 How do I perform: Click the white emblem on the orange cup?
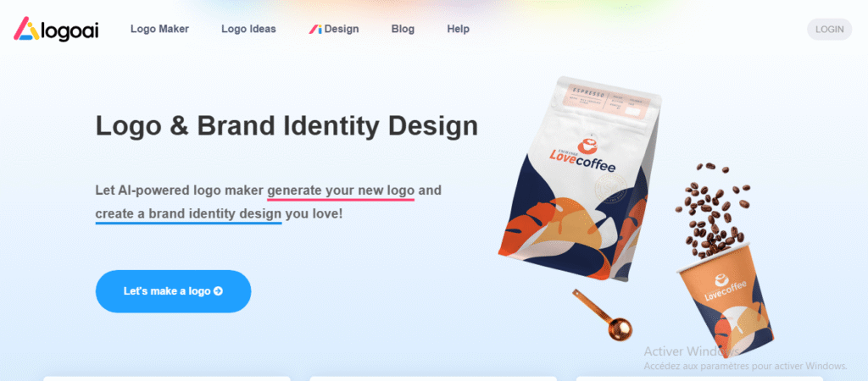click(720, 280)
